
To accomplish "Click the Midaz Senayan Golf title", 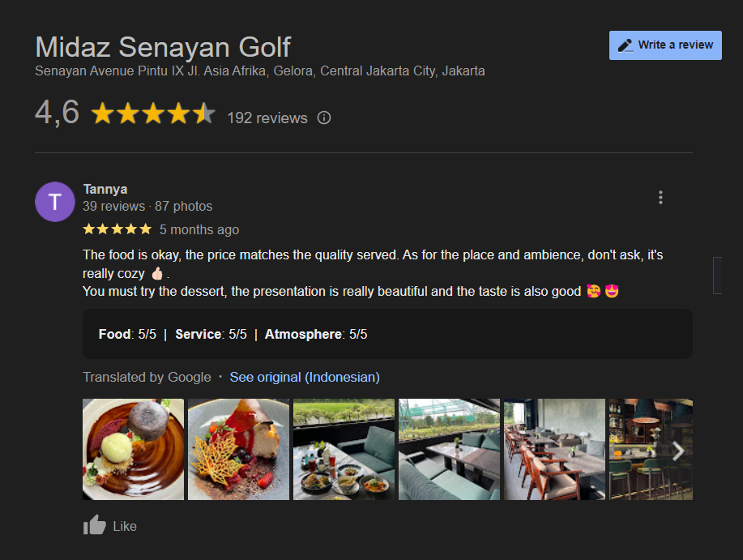I will tap(163, 47).
